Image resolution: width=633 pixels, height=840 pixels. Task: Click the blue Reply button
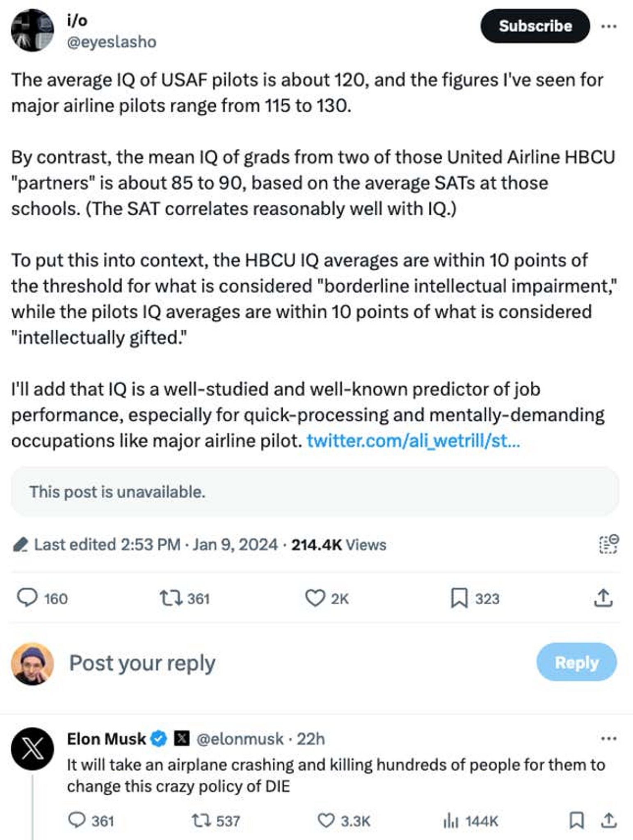[x=576, y=662]
